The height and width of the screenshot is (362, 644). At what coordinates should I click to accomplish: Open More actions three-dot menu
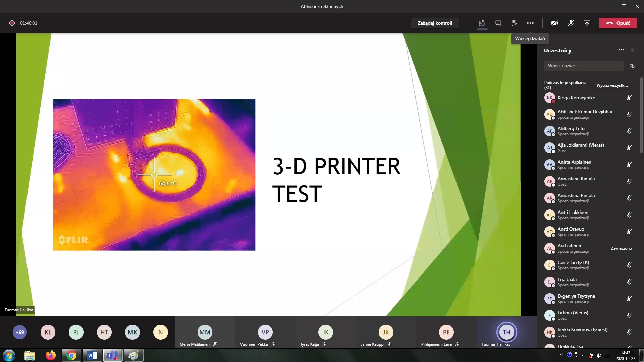click(530, 23)
